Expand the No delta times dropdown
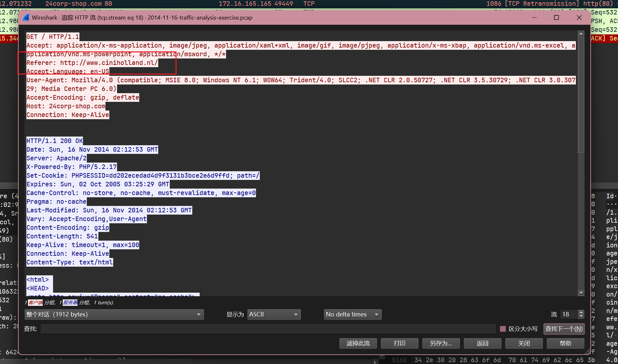The width and height of the screenshot is (618, 364). pyautogui.click(x=352, y=314)
